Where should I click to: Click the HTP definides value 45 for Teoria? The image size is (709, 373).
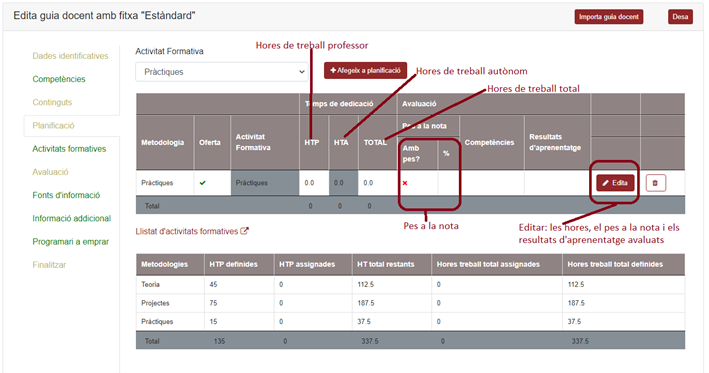[213, 284]
